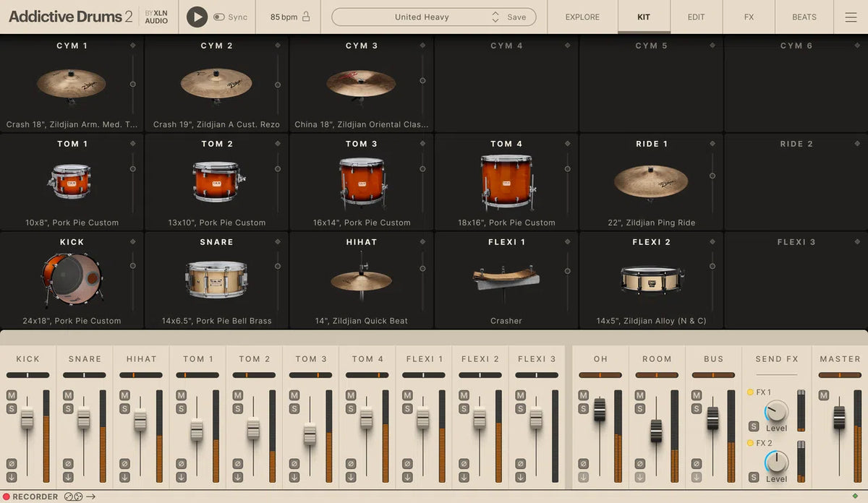Click the down chevron beside the preset name
The width and height of the screenshot is (868, 503).
(x=495, y=20)
